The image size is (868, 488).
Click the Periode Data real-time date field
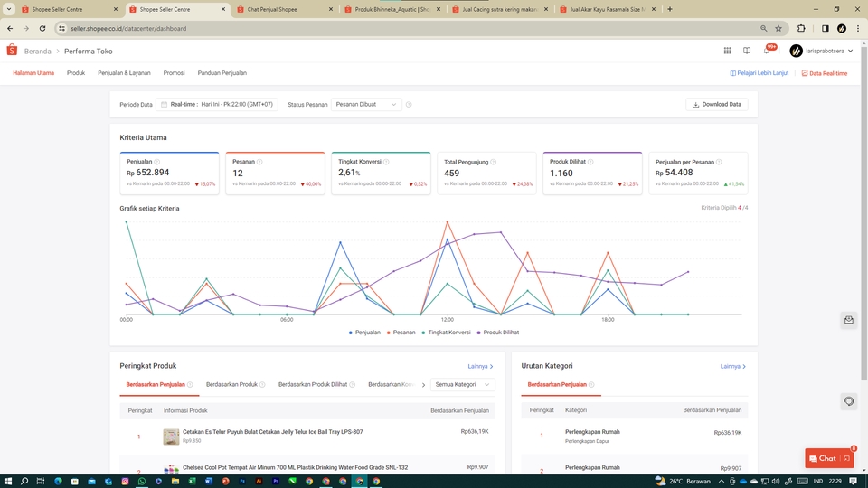pyautogui.click(x=217, y=105)
